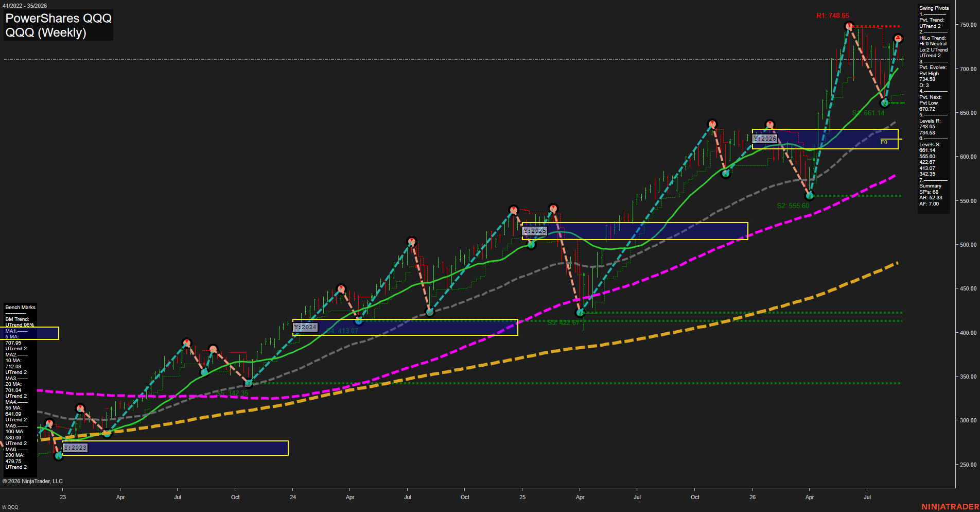Screen dimensions: 980x512
Task: Click the 707.95 five-period MA value
Action: 13,343
